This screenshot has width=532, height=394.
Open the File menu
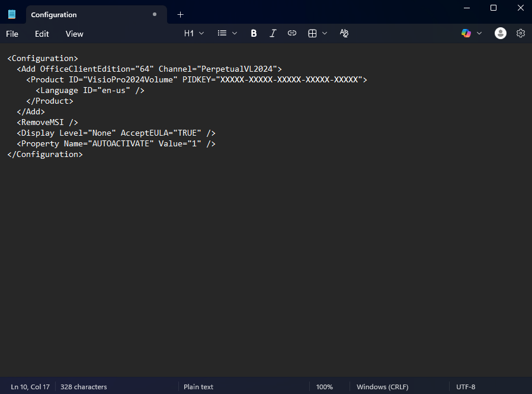coord(12,34)
